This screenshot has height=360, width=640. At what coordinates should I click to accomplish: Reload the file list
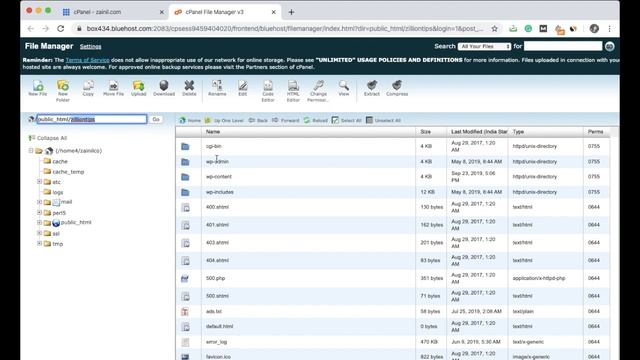pos(316,120)
